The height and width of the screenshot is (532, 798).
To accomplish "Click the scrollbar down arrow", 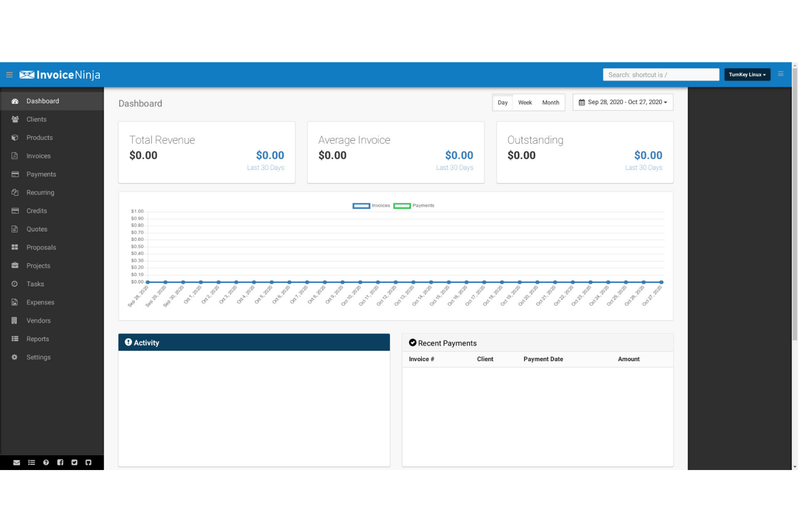I will pos(795,467).
